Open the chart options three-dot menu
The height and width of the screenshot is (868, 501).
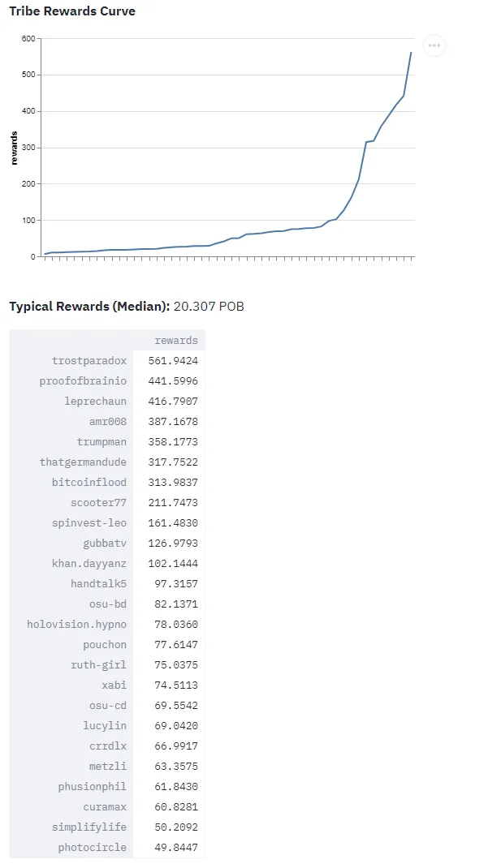coord(434,45)
